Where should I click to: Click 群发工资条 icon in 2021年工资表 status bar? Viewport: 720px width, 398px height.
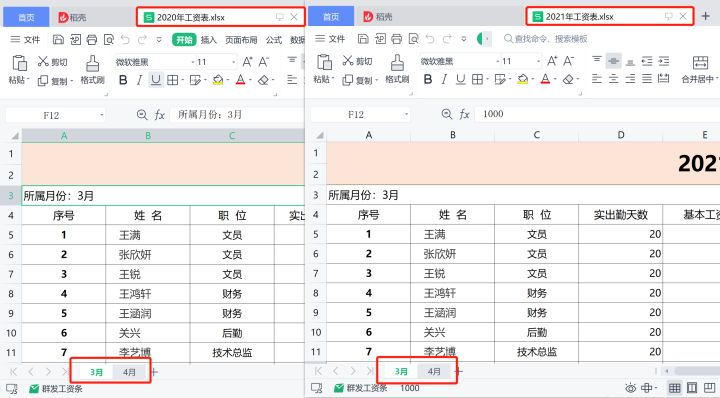[x=339, y=388]
